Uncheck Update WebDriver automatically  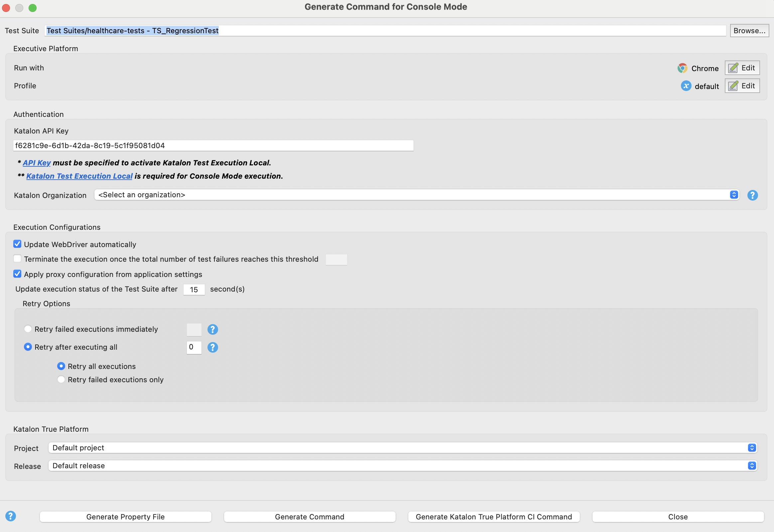(17, 244)
